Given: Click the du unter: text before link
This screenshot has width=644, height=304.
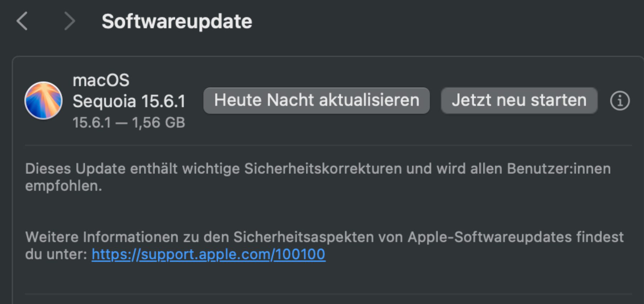Looking at the screenshot, I should point(56,255).
